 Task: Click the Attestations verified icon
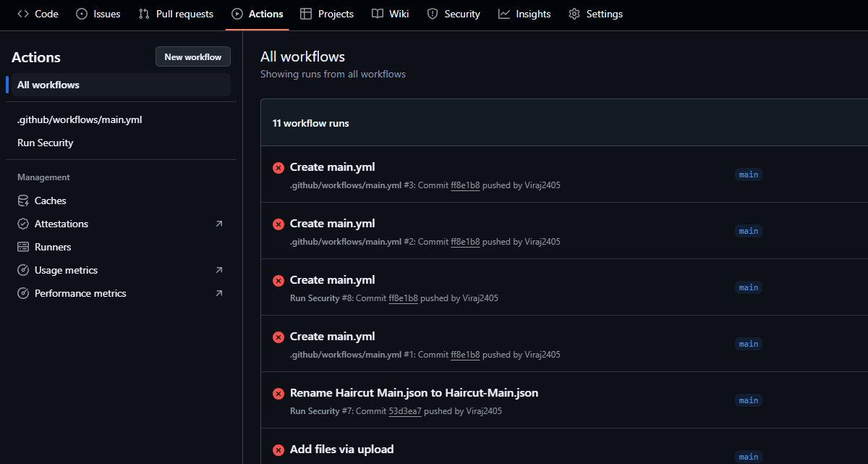coord(22,224)
